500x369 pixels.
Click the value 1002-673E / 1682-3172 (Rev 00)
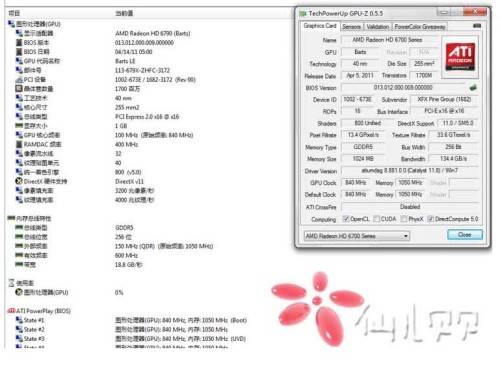point(155,80)
